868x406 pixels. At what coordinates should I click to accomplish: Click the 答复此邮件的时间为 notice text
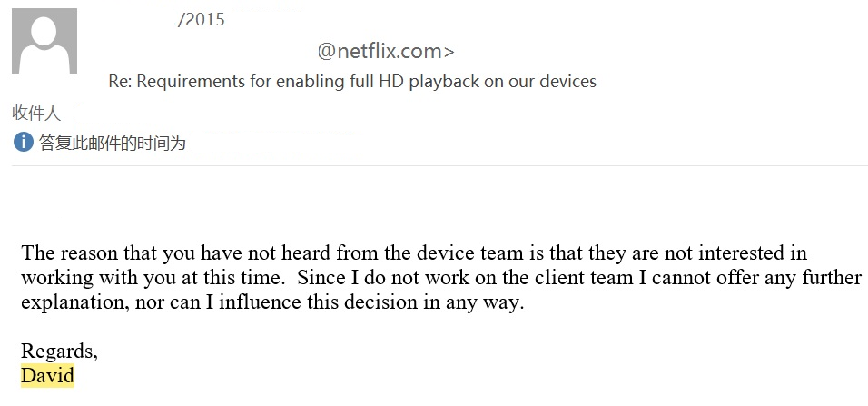pos(112,144)
